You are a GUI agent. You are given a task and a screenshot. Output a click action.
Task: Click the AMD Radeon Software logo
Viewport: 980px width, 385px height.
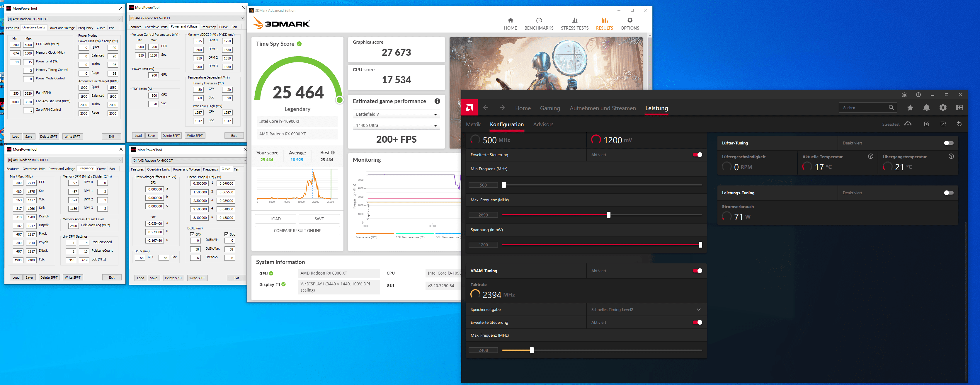click(x=469, y=108)
